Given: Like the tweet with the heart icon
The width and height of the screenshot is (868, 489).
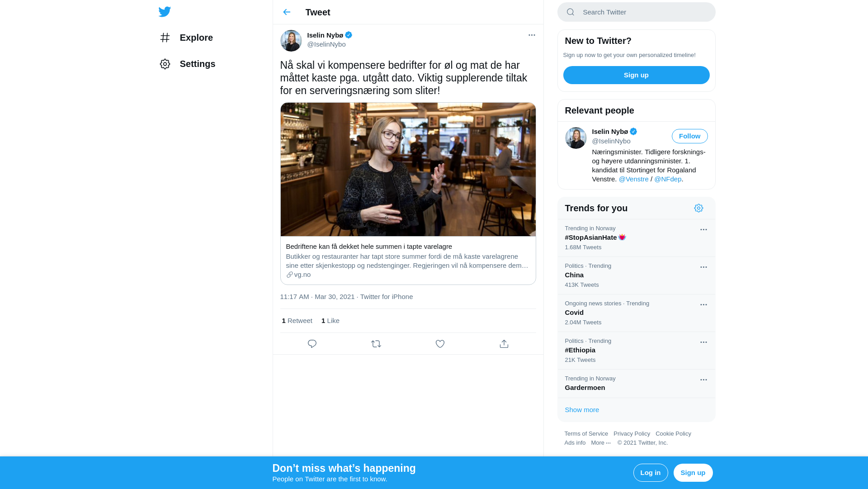Looking at the screenshot, I should tap(440, 344).
